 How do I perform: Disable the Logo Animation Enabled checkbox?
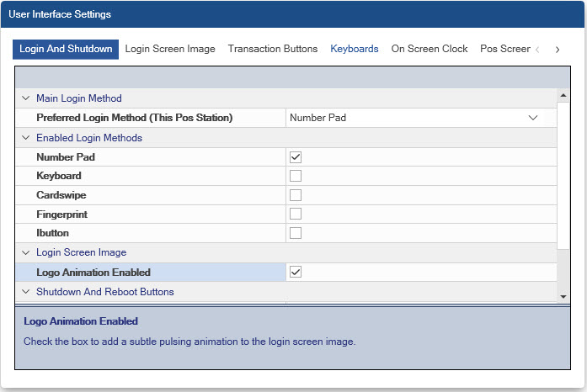296,272
